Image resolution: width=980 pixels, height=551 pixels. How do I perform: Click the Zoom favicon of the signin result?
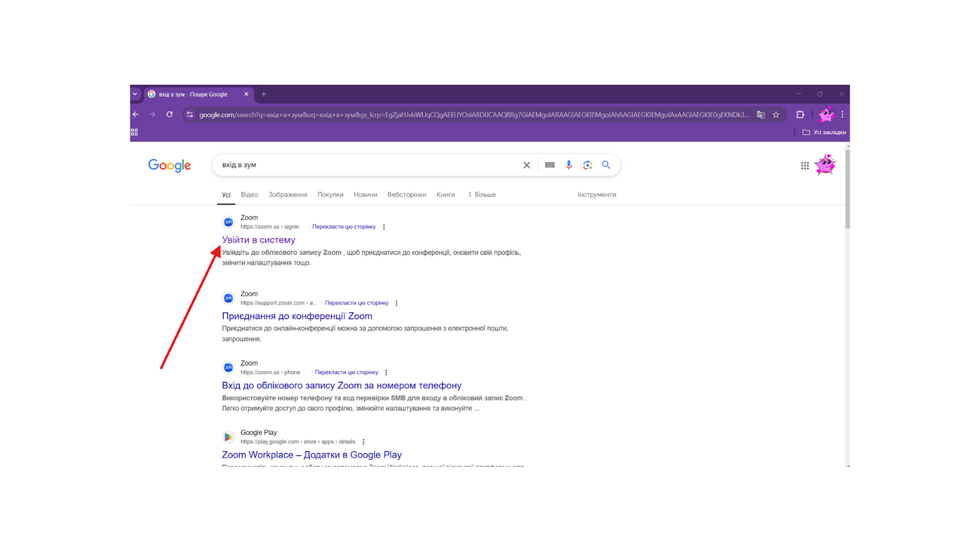point(228,222)
